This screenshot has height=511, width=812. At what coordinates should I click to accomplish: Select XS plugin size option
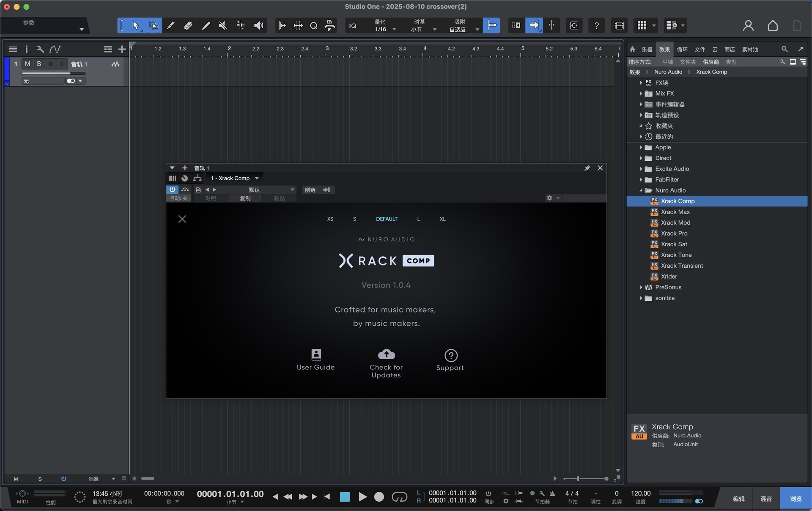tap(330, 219)
